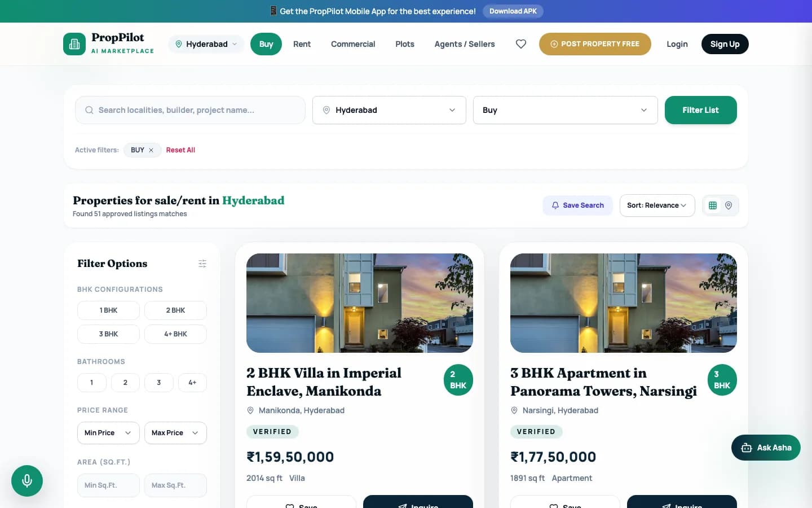812x508 pixels.
Task: Click the Sign Up button
Action: coord(725,44)
